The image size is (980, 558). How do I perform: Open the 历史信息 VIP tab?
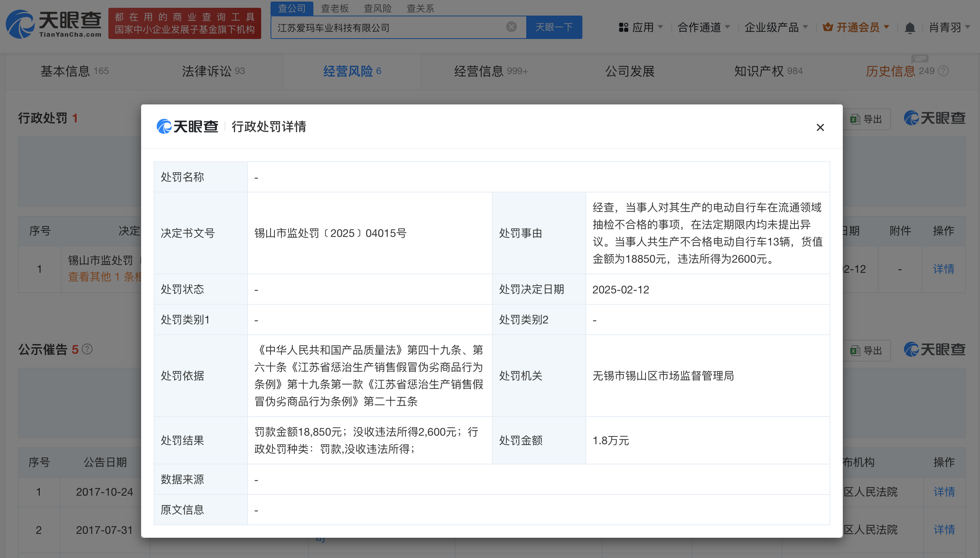tap(900, 71)
